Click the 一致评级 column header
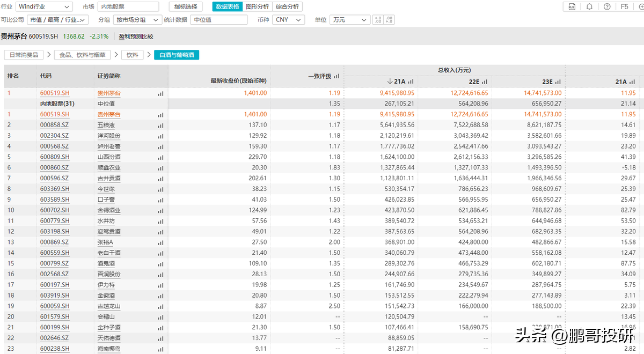644x354 pixels. (320, 76)
